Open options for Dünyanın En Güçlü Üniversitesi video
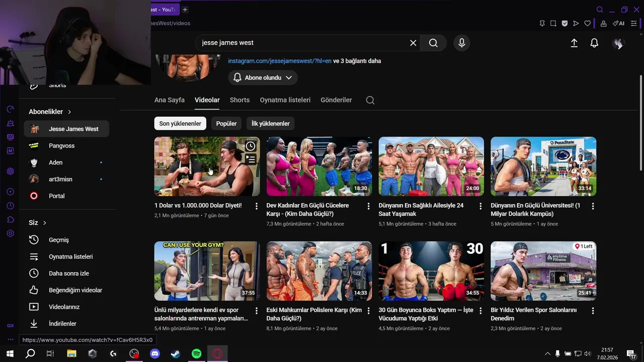644x362 pixels. [593, 206]
